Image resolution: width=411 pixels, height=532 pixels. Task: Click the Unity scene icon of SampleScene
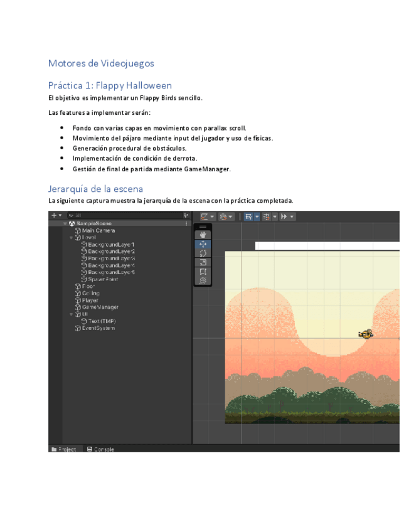coord(72,223)
